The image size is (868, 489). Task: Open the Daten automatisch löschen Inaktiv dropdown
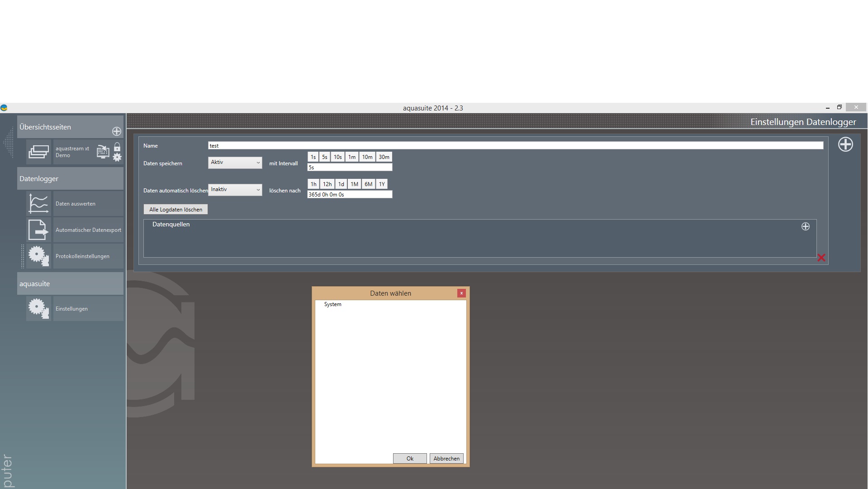click(235, 190)
